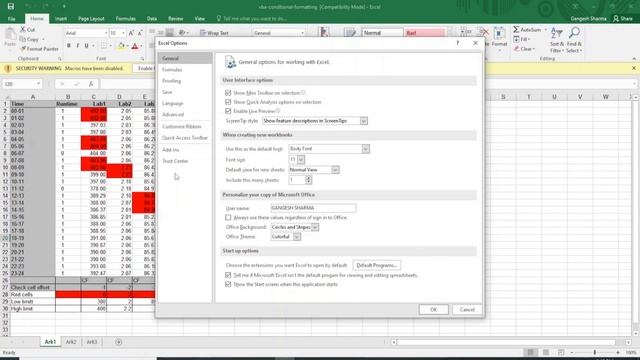
Task: Click the Default Programs button
Action: [x=376, y=265]
